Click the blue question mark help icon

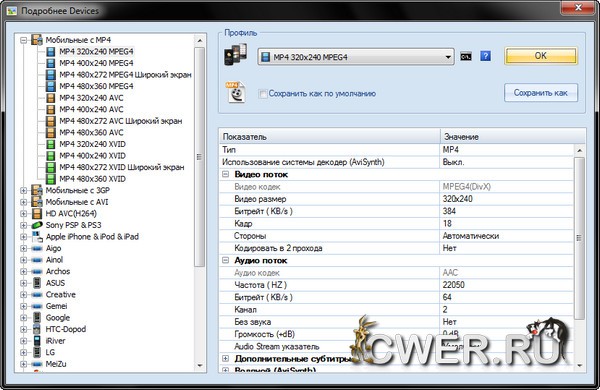pyautogui.click(x=486, y=56)
